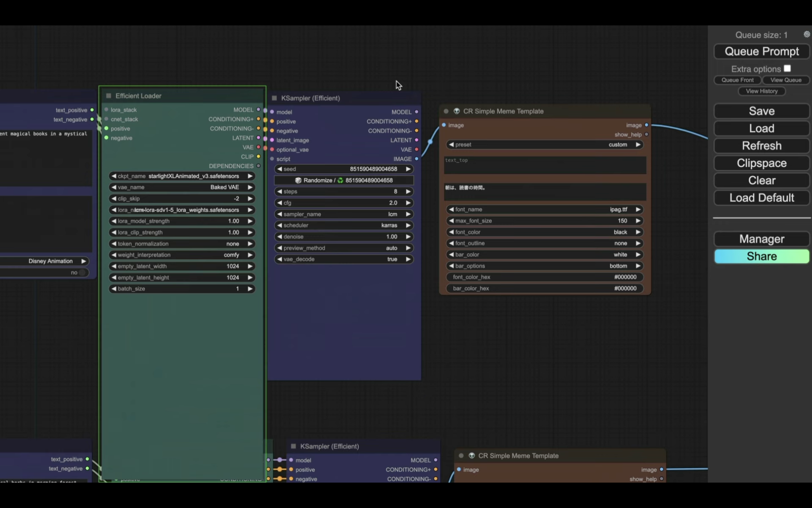Open View Queue
812x508 pixels.
point(786,80)
